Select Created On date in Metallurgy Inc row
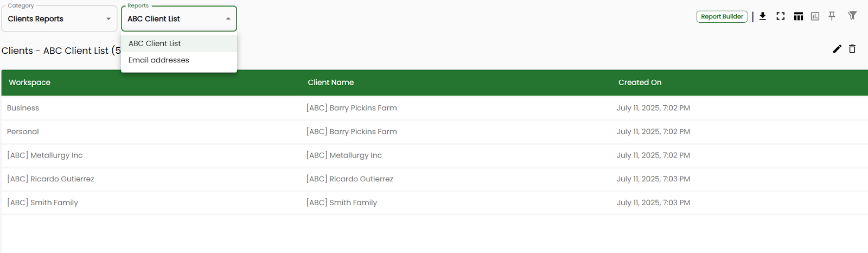This screenshot has width=868, height=253. pyautogui.click(x=653, y=155)
